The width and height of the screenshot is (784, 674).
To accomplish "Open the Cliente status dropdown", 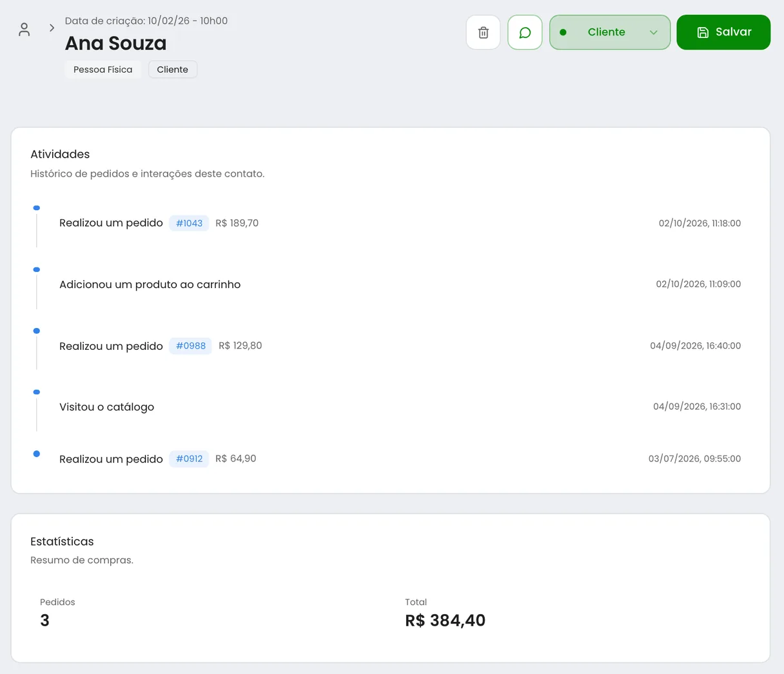I will coord(610,32).
